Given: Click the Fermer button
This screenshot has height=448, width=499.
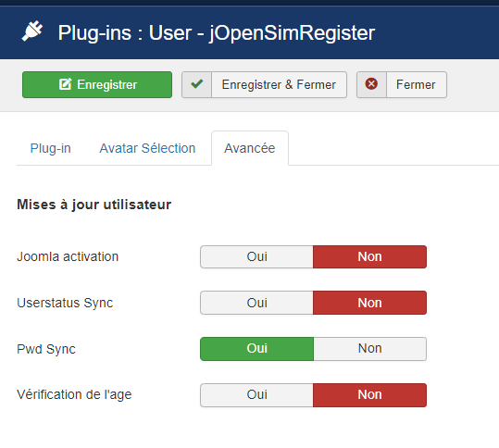Looking at the screenshot, I should (402, 84).
